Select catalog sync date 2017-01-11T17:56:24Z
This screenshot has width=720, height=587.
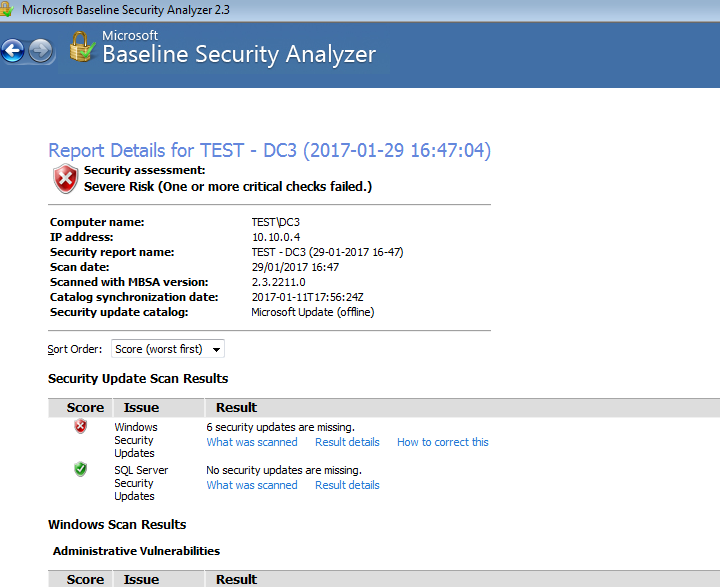point(308,297)
